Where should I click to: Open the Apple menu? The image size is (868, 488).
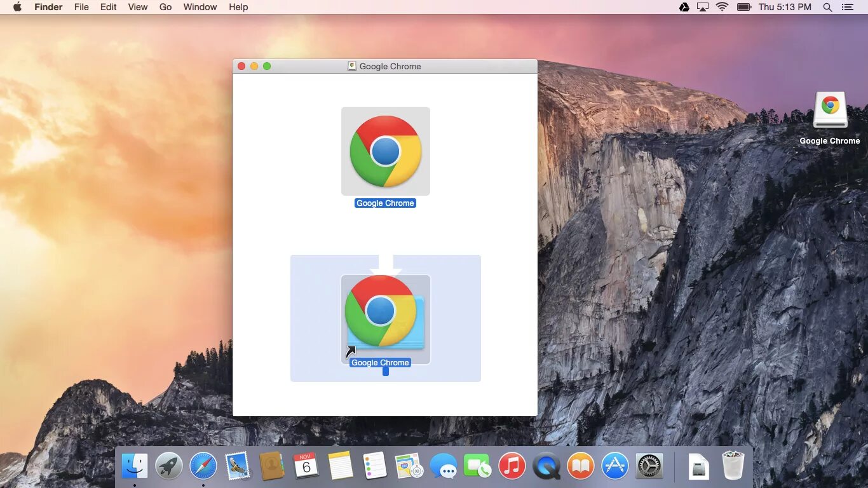pos(17,7)
